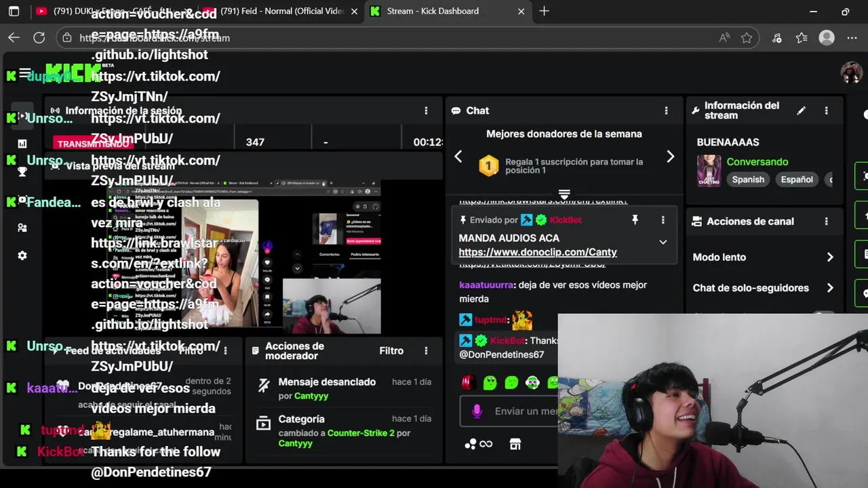Open the Chat panel three-dot menu
This screenshot has height=488, width=868.
tap(666, 110)
